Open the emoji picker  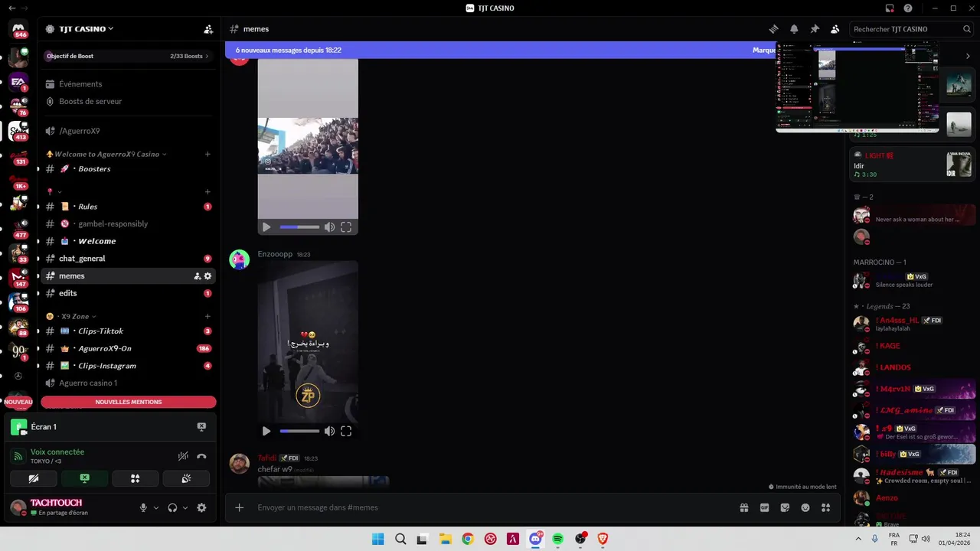click(x=805, y=507)
